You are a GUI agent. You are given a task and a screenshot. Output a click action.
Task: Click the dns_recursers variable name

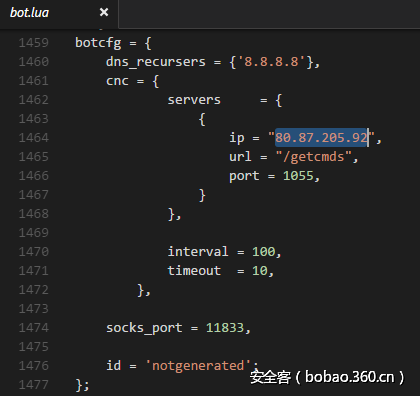(x=156, y=62)
